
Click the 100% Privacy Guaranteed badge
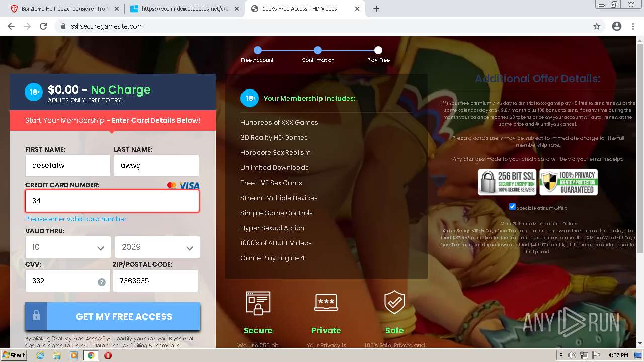(x=569, y=182)
